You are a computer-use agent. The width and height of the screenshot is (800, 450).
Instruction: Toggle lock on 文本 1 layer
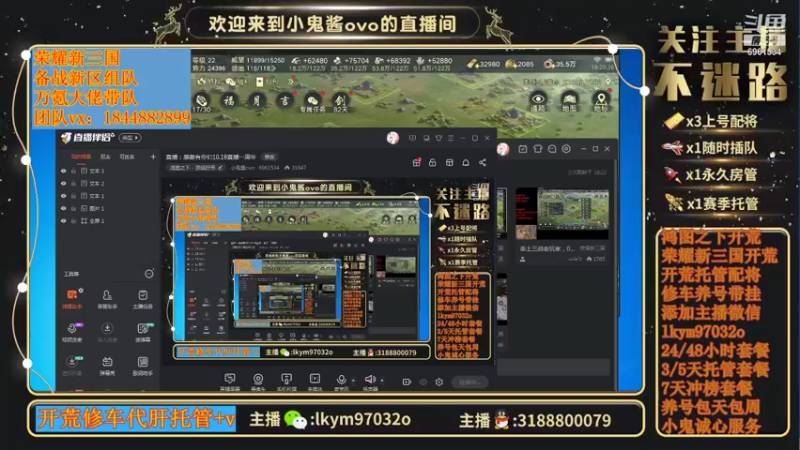(73, 196)
